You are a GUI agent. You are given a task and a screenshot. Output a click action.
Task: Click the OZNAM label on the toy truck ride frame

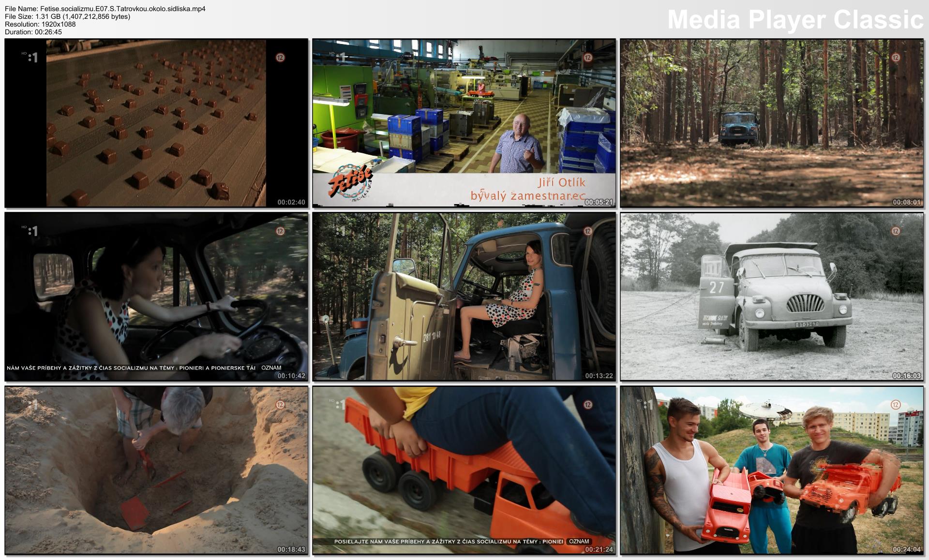[579, 542]
